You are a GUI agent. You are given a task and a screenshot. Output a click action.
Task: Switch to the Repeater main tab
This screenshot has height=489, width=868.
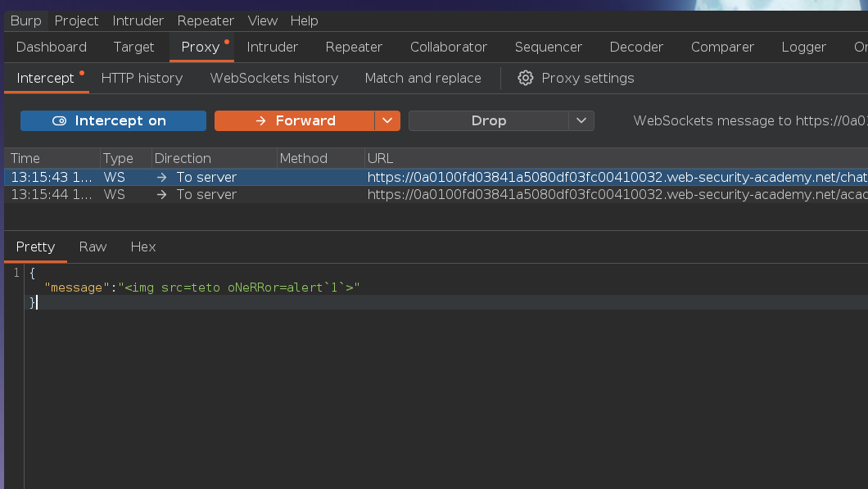pos(354,47)
